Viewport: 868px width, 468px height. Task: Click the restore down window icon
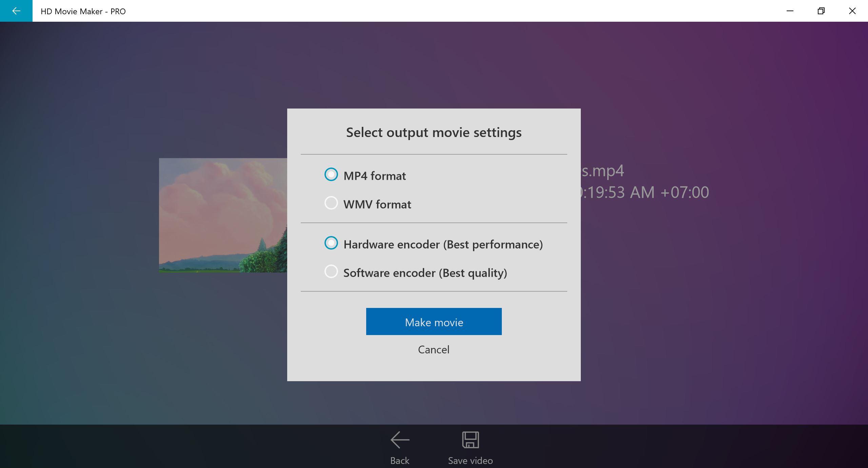point(821,11)
